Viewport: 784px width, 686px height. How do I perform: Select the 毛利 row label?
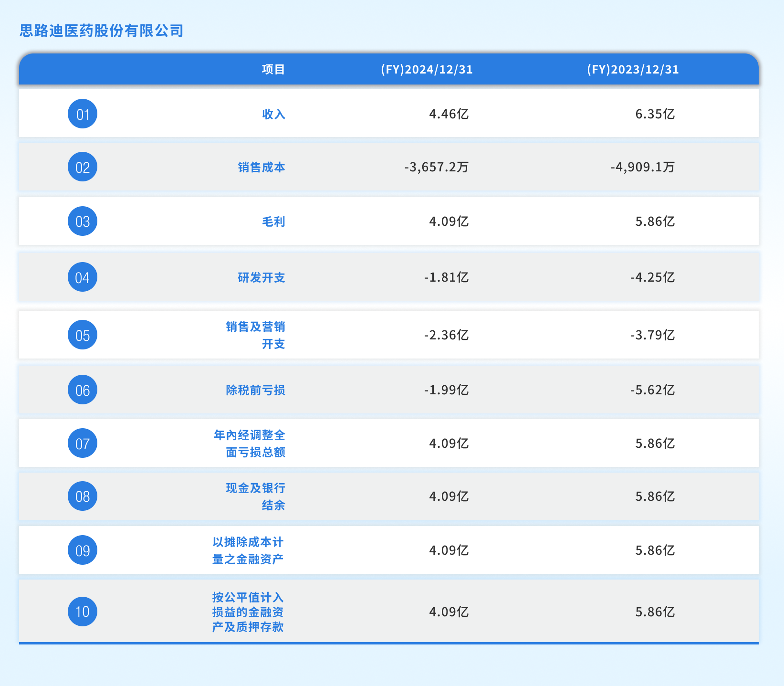pyautogui.click(x=273, y=222)
